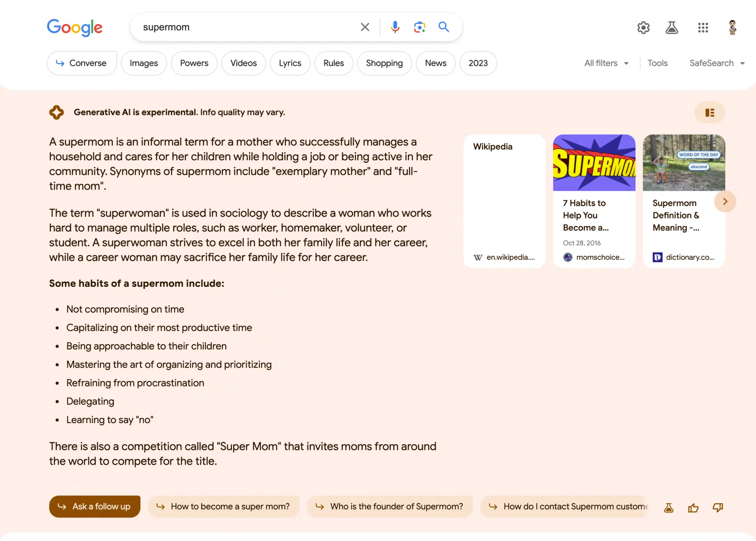
Task: Click "Mastering the art of organizing" bullet
Action: click(169, 365)
